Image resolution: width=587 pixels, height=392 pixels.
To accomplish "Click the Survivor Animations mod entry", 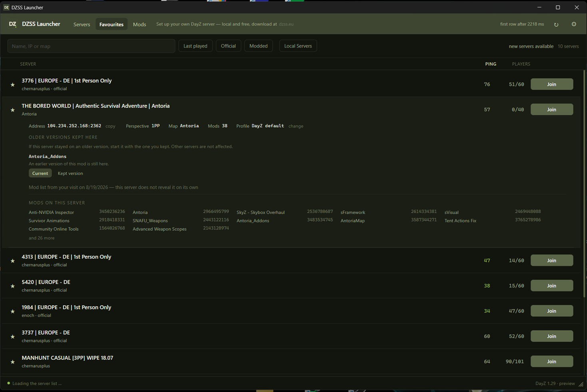I will (x=49, y=221).
